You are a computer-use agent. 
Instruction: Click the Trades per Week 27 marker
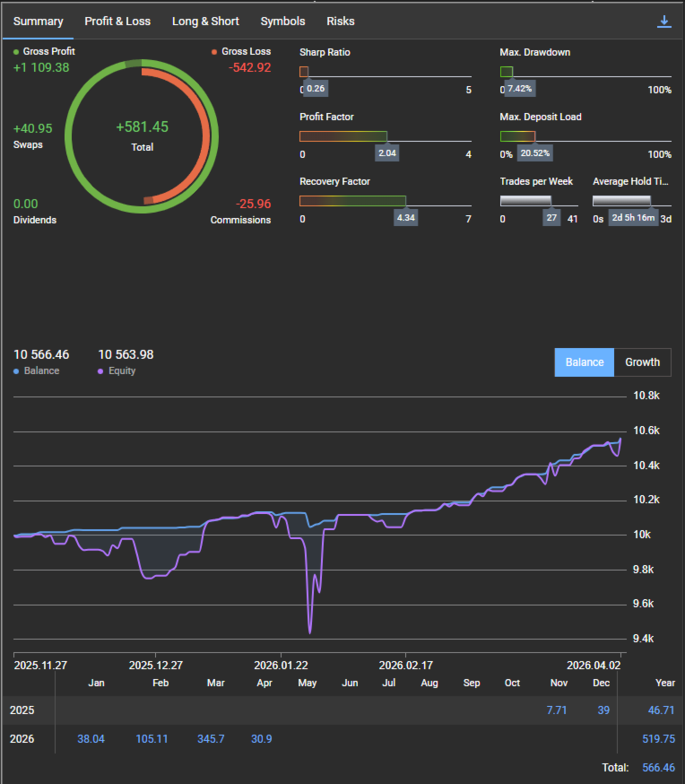551,218
